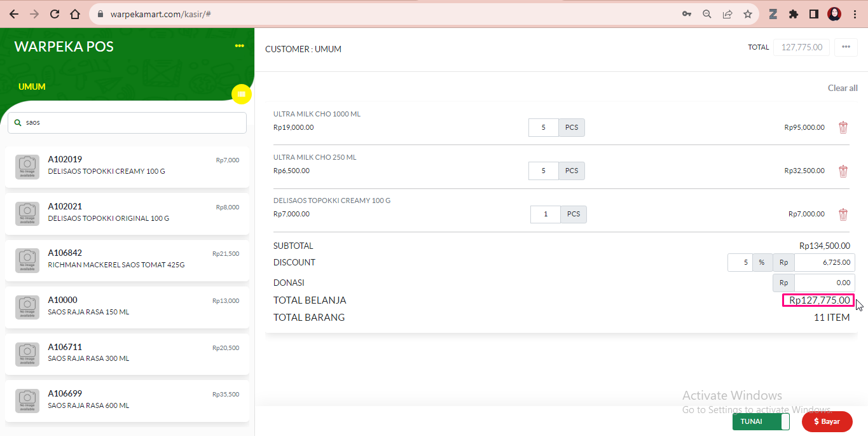Open the zoom magnifier in address bar

(707, 14)
